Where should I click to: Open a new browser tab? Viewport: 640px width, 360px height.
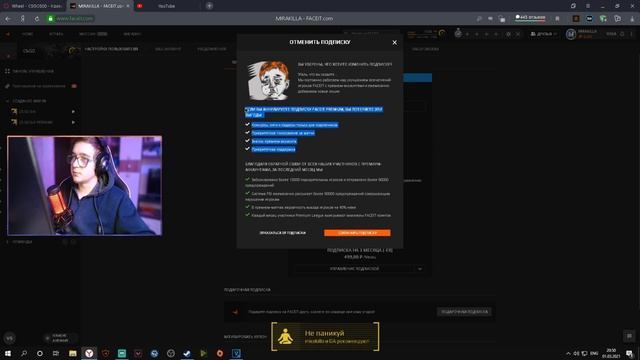pyautogui.click(x=209, y=6)
